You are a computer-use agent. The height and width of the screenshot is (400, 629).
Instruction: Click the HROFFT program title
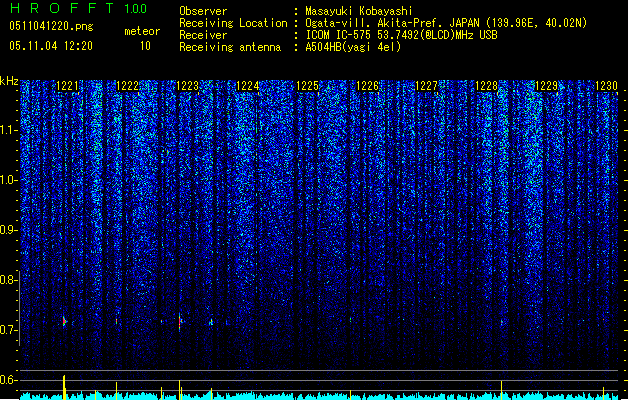(62, 8)
